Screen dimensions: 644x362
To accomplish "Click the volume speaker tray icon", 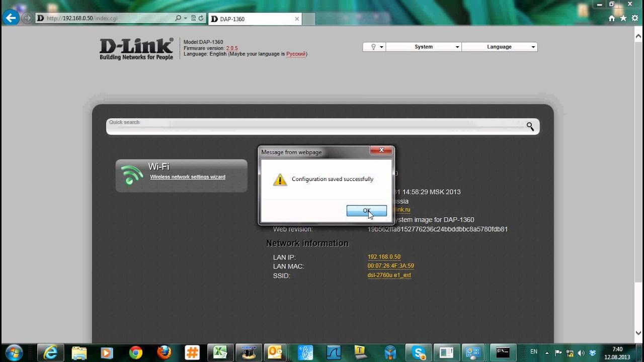I will coord(581,352).
